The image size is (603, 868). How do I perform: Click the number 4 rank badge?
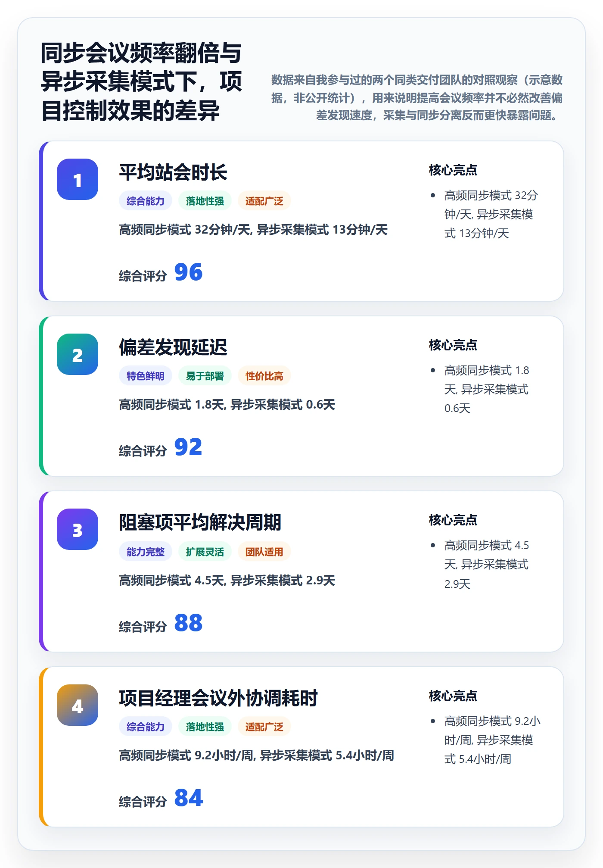click(x=78, y=705)
